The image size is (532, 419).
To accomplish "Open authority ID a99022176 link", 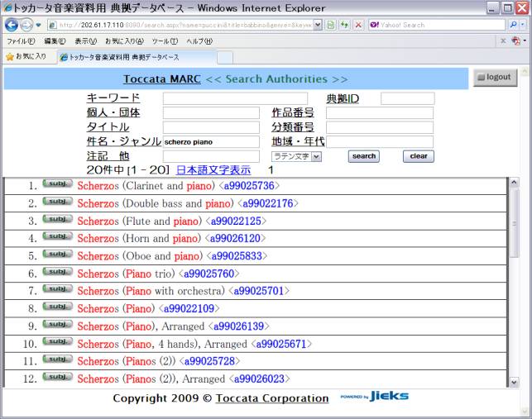I will [x=268, y=203].
